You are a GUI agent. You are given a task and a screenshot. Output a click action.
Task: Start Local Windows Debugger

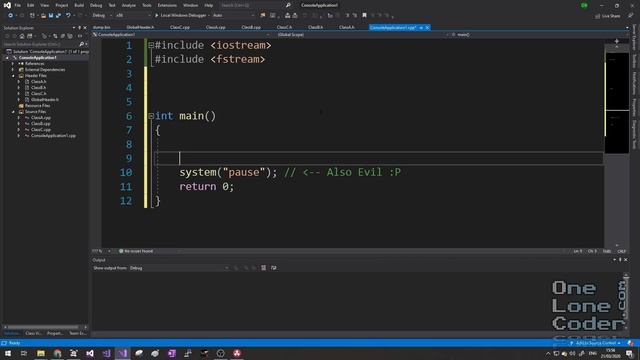[x=181, y=16]
